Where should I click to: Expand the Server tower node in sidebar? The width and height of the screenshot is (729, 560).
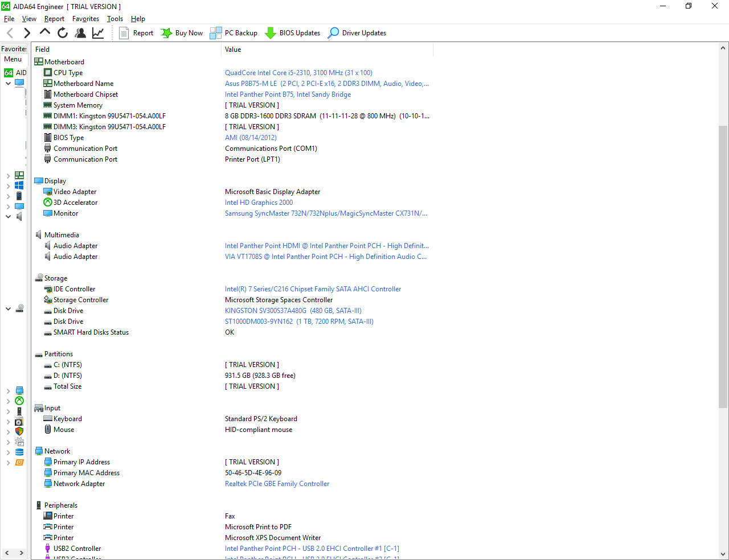(x=8, y=196)
